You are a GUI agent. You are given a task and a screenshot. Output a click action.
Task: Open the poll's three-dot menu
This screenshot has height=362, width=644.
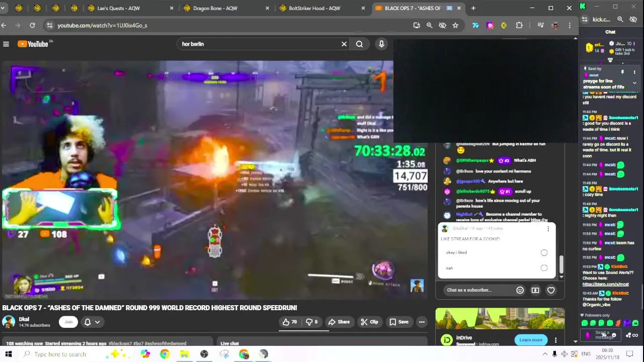548,229
